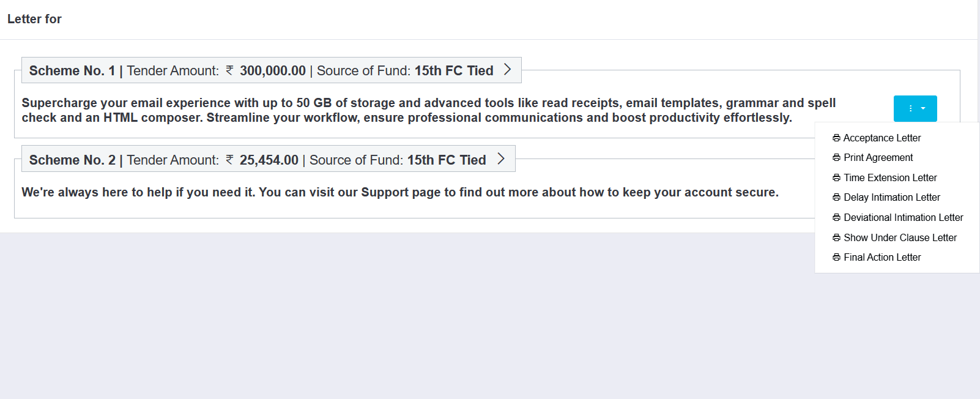This screenshot has width=980, height=399.
Task: Click the 300,000.00 tender amount
Action: 272,71
